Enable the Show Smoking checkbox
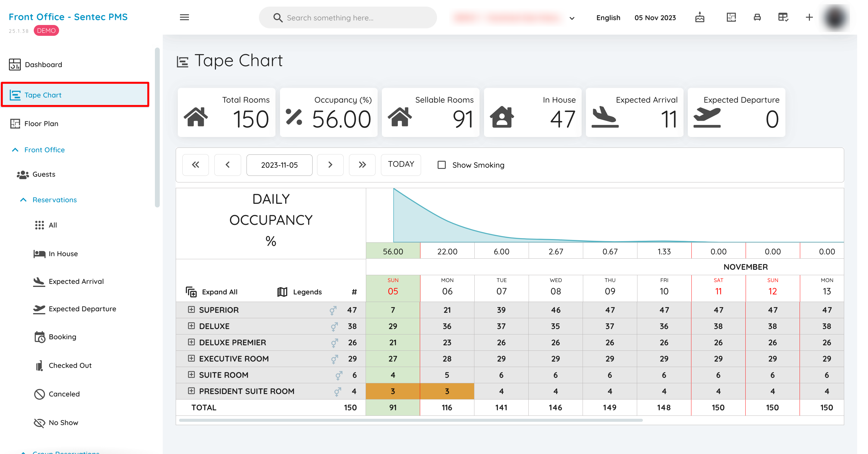Image resolution: width=868 pixels, height=454 pixels. click(x=442, y=165)
